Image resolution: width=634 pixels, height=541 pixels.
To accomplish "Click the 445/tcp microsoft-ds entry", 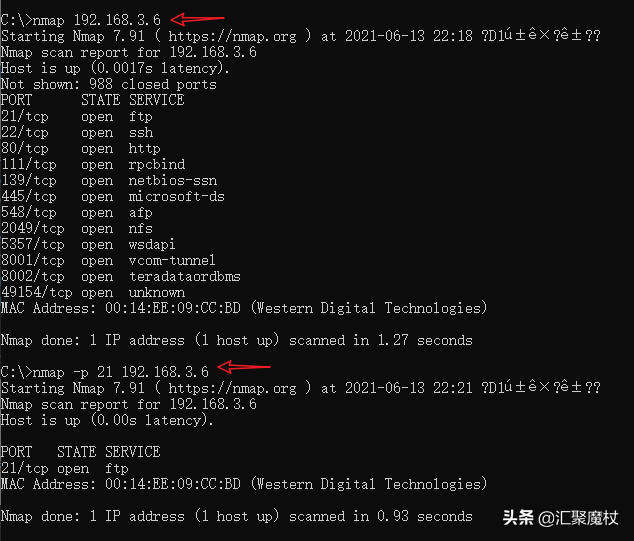I will point(113,197).
